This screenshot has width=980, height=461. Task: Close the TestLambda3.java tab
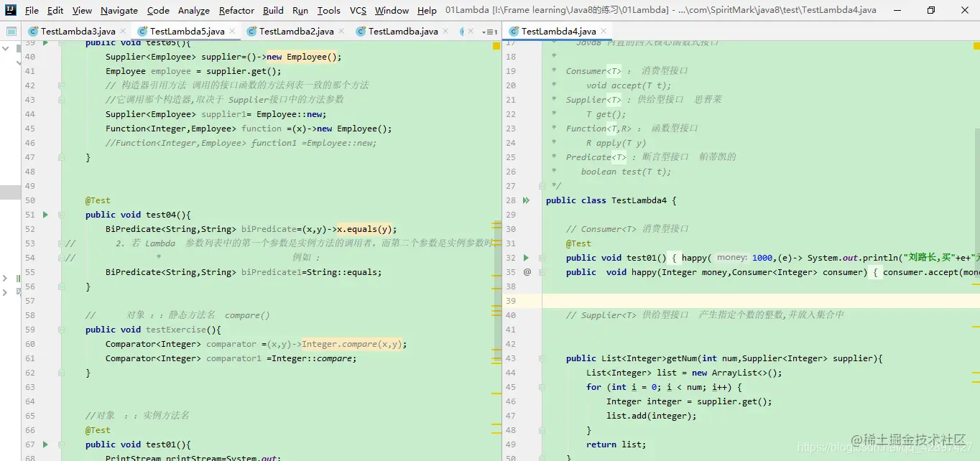pos(122,32)
